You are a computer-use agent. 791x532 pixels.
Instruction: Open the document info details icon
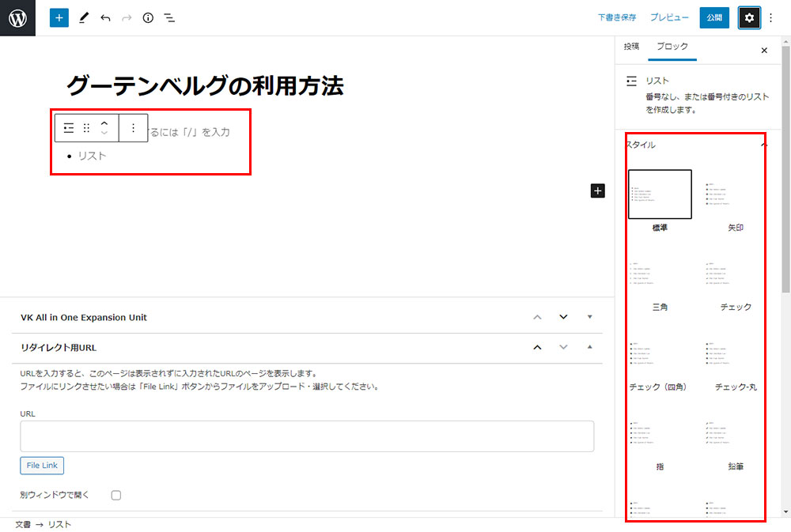tap(148, 17)
